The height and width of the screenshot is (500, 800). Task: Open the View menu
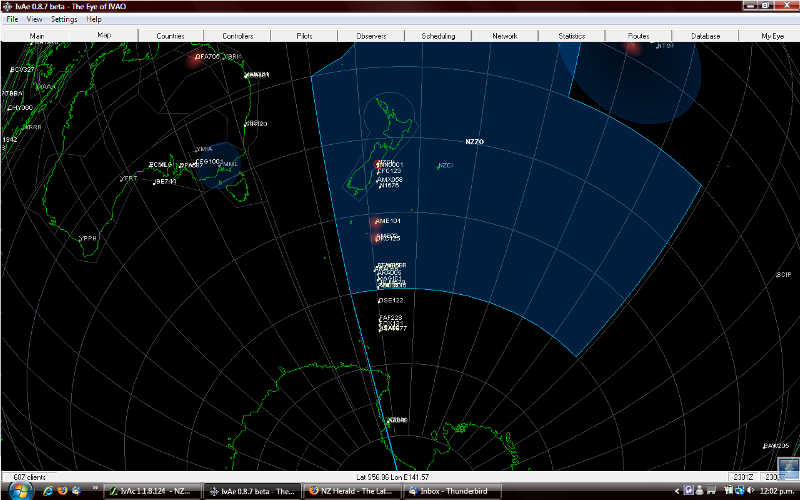[x=35, y=19]
